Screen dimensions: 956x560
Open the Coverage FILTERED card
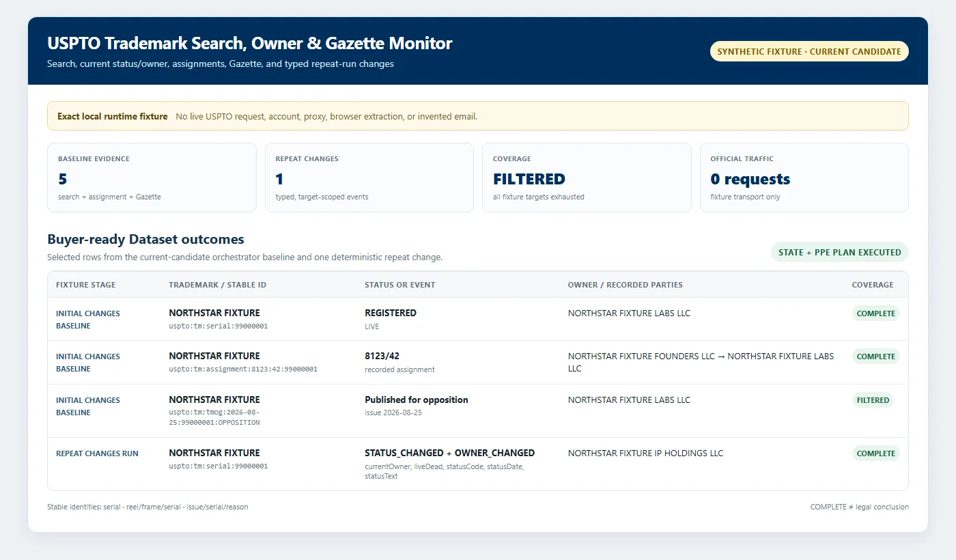tap(587, 178)
